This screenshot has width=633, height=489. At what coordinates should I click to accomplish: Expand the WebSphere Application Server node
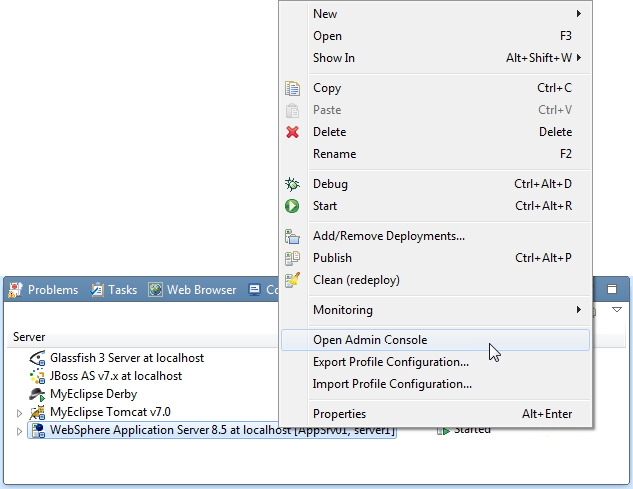19,431
